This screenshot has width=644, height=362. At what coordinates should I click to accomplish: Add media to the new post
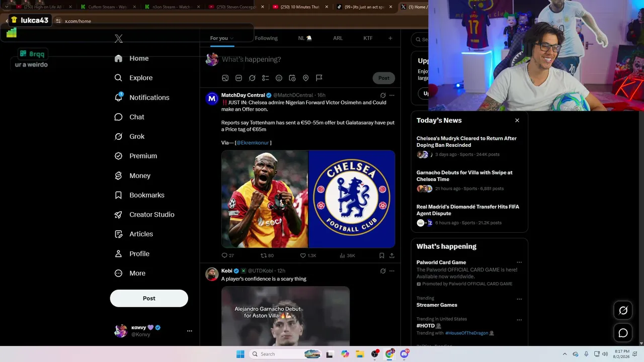point(225,78)
